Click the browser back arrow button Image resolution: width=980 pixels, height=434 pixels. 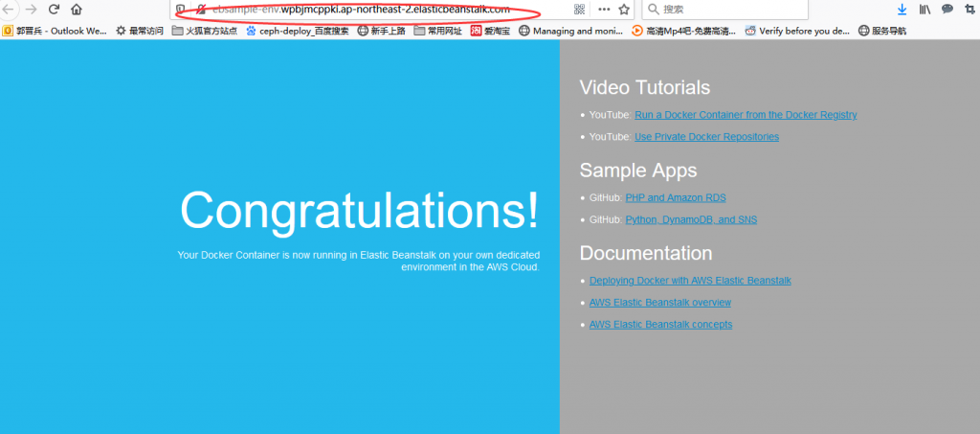(x=8, y=9)
